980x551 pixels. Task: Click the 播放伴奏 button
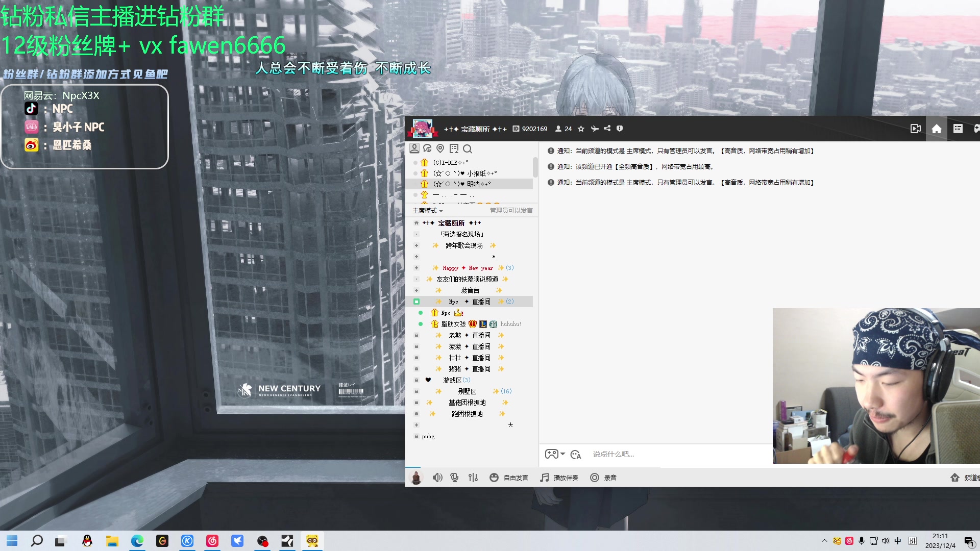[559, 478]
